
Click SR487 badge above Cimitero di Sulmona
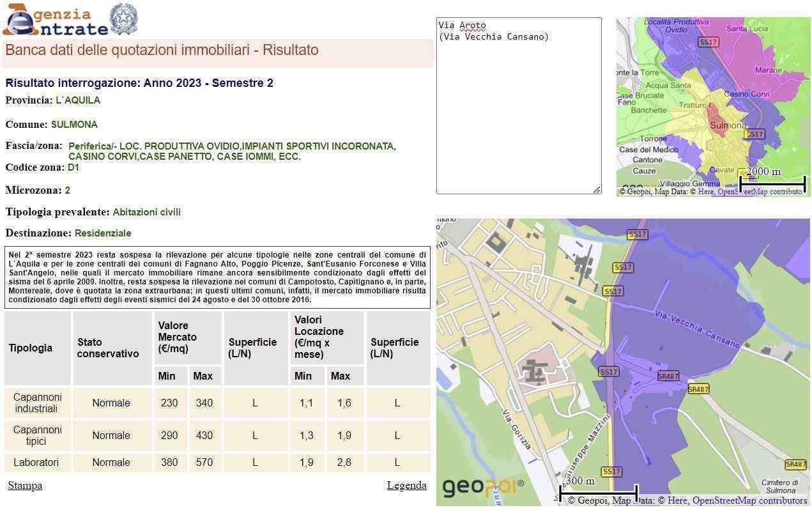(x=795, y=465)
